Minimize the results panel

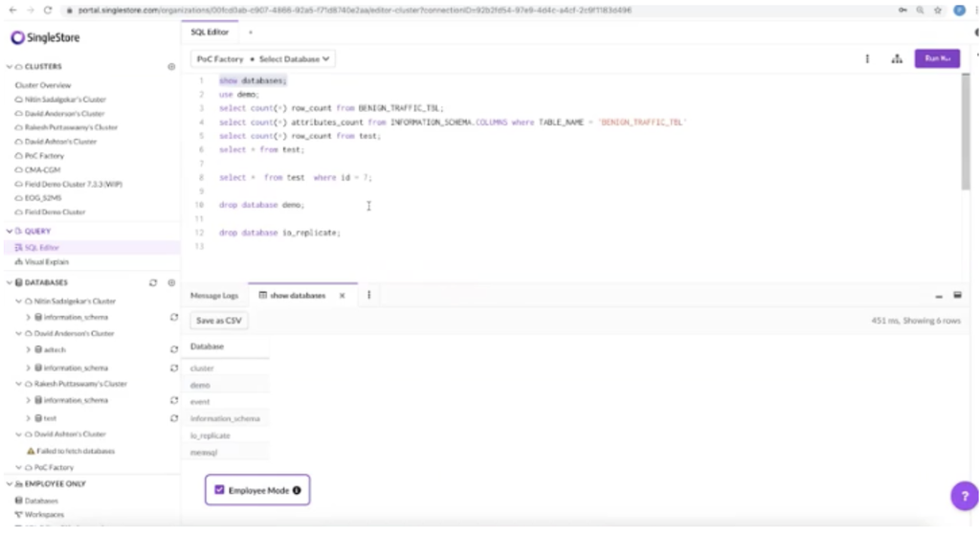tap(939, 296)
